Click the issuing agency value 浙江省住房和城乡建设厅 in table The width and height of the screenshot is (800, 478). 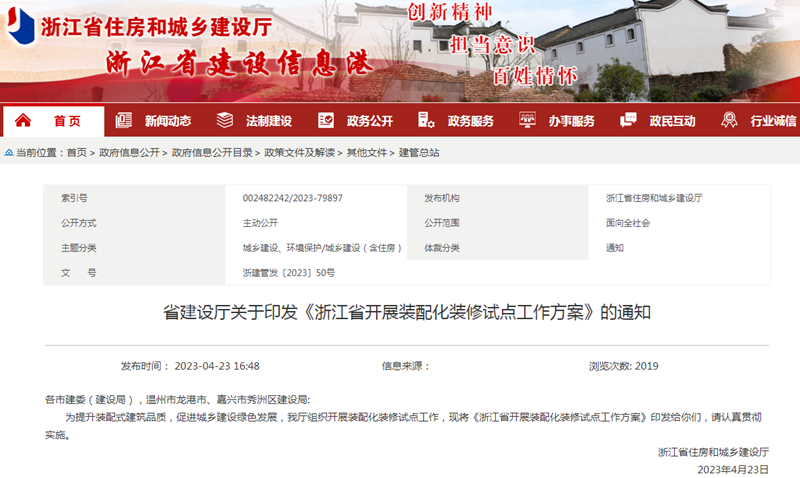pyautogui.click(x=654, y=198)
